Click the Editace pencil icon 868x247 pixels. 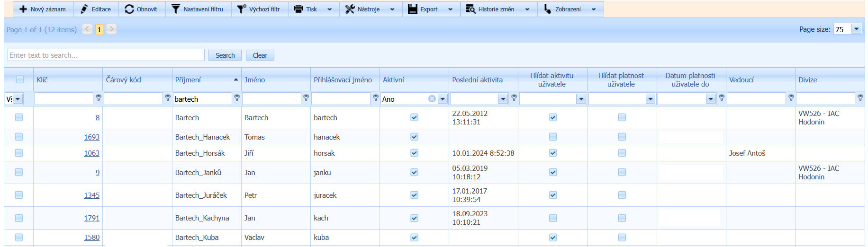[x=84, y=9]
